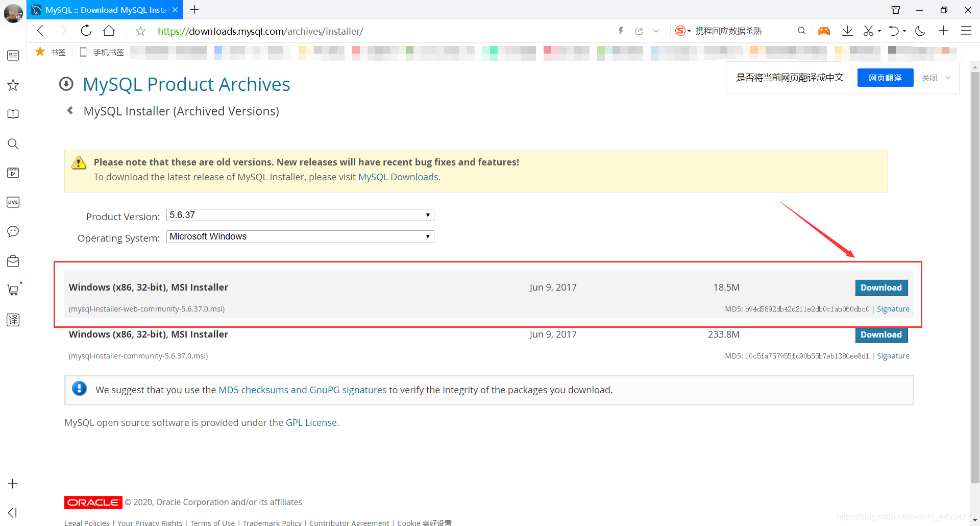Open the video player sidebar icon
This screenshot has width=980, height=526.
tap(13, 173)
